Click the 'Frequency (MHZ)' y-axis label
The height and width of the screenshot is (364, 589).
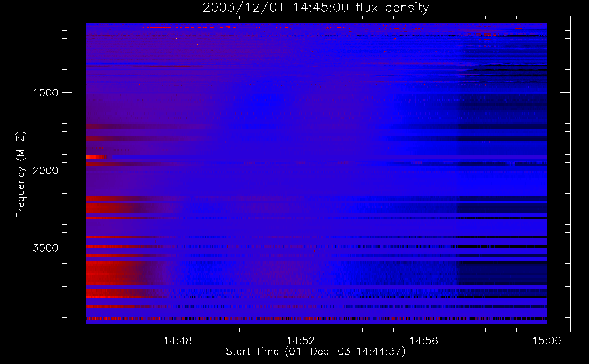coord(21,175)
